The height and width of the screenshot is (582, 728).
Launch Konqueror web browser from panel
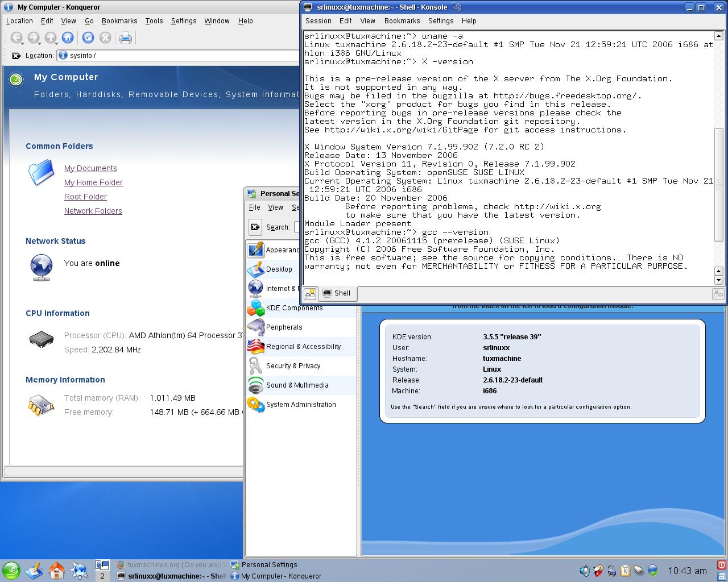(x=80, y=571)
